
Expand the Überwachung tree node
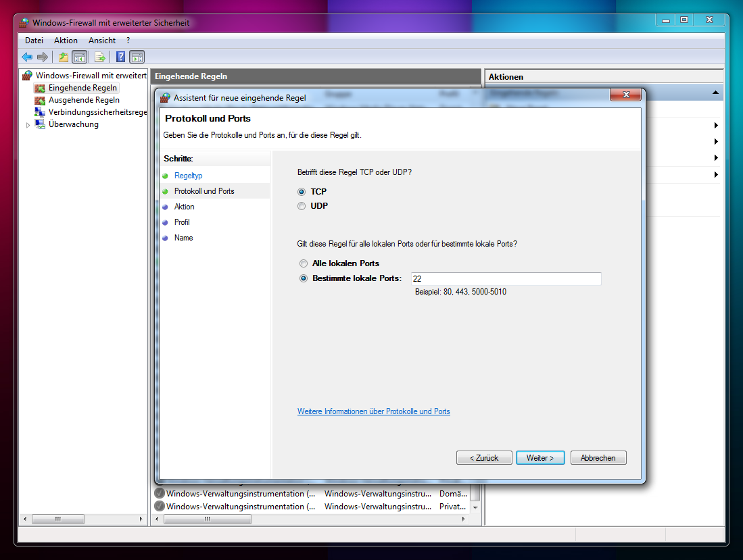pyautogui.click(x=28, y=125)
